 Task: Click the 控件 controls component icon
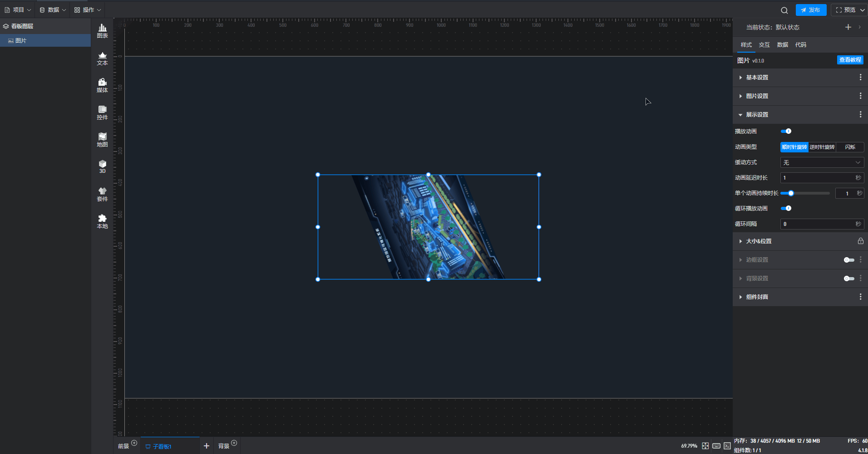(102, 112)
